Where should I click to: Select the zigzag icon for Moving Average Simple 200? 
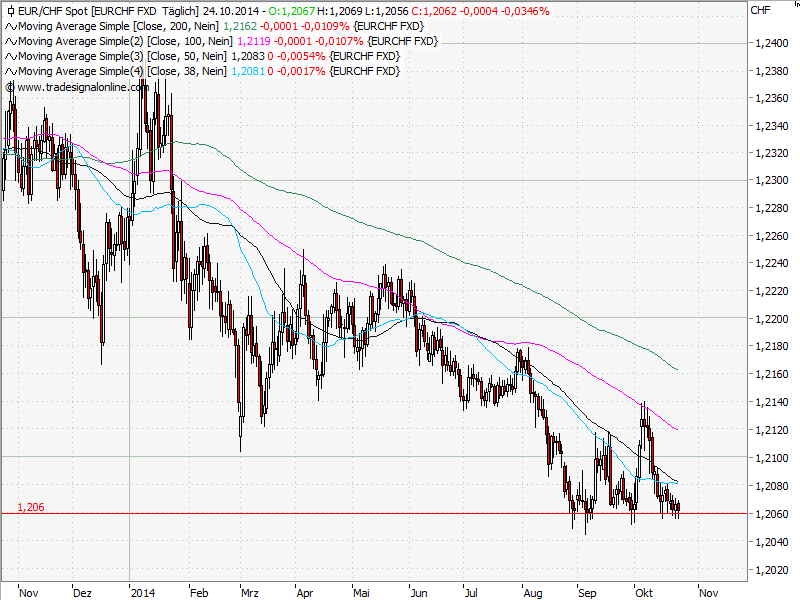(10, 27)
